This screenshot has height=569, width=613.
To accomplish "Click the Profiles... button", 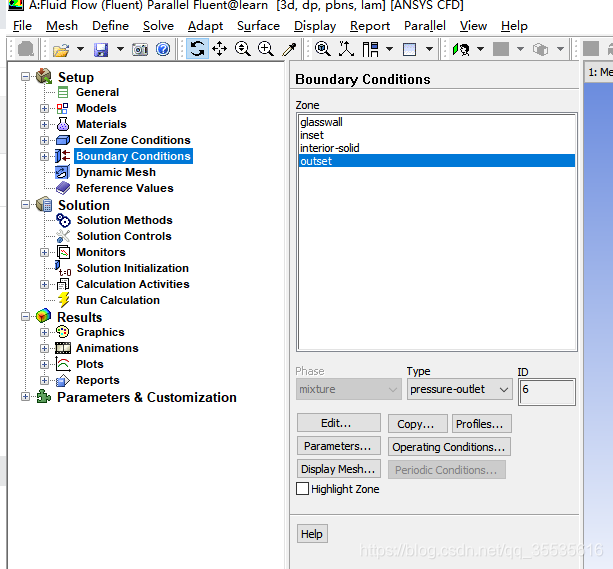I will tap(482, 424).
